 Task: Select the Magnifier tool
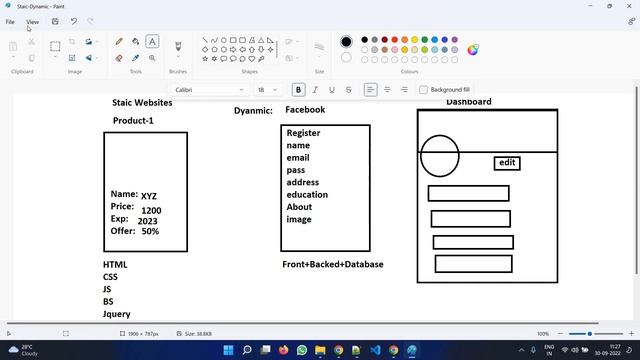point(152,58)
